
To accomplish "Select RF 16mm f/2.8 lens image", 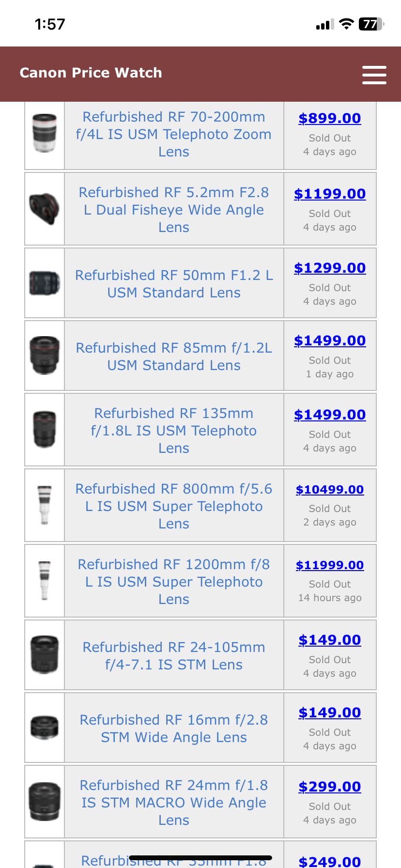I will (x=45, y=728).
